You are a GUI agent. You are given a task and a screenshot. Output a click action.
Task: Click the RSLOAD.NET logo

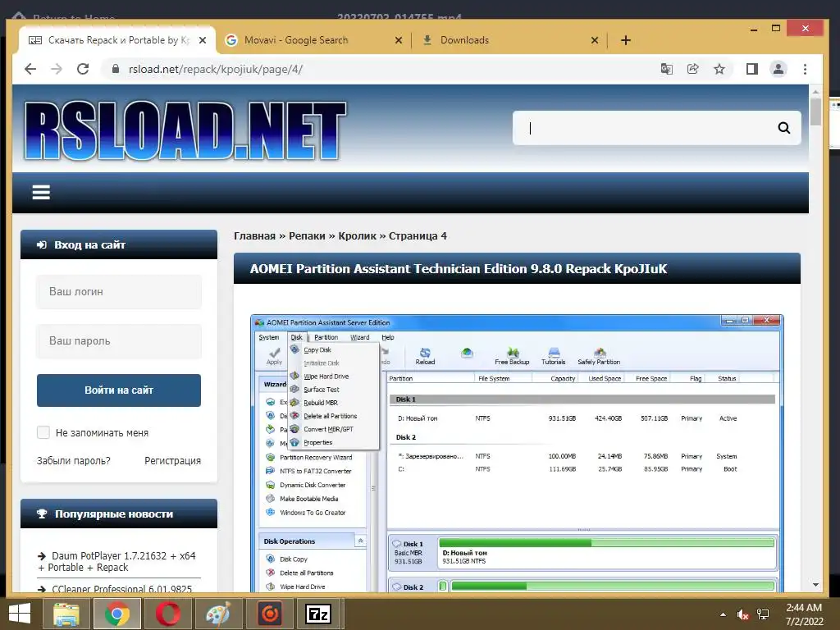[185, 131]
